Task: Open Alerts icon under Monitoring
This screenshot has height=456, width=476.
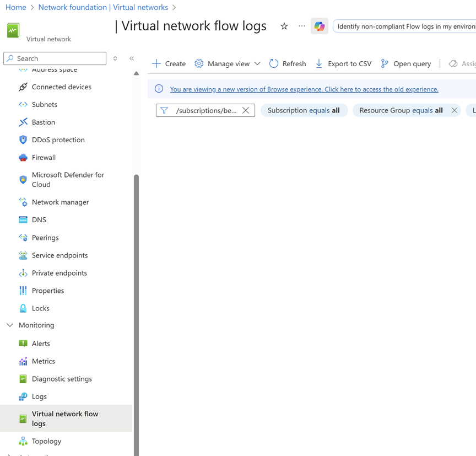Action: tap(23, 344)
